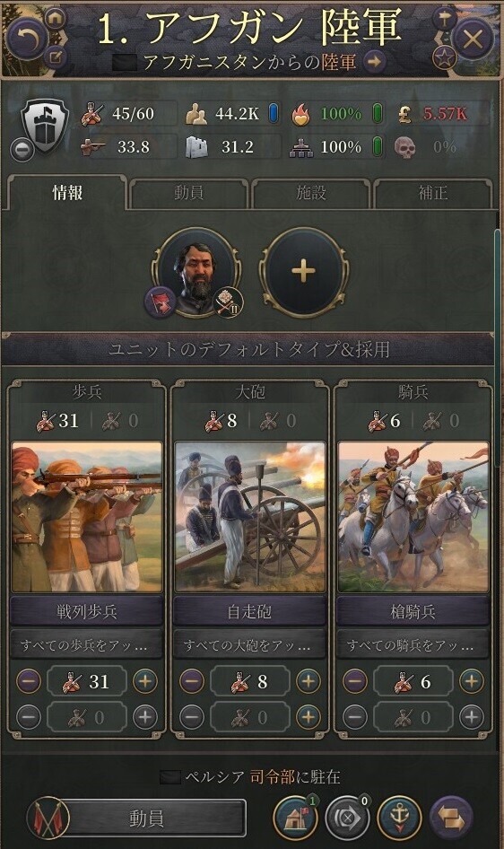Click the すべての歩兵をアッ… upgrade button
Viewport: 504px width, 849px height.
(x=86, y=645)
